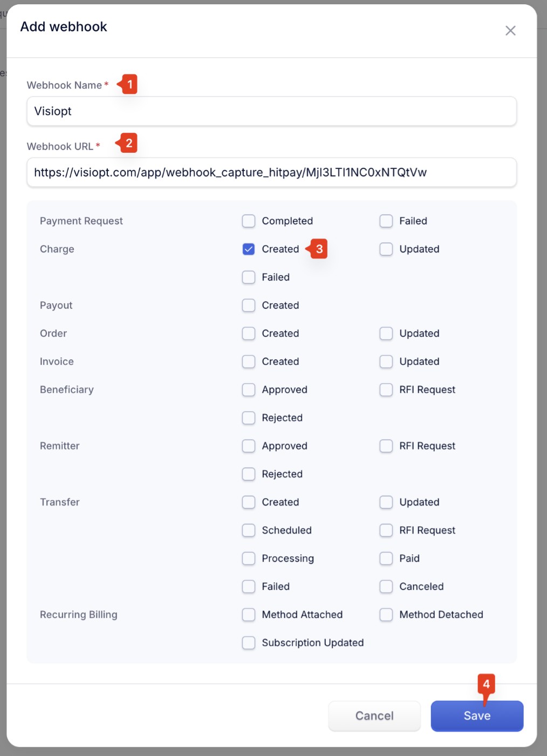Image resolution: width=547 pixels, height=756 pixels.
Task: Click the Cancel button
Action: tap(374, 716)
